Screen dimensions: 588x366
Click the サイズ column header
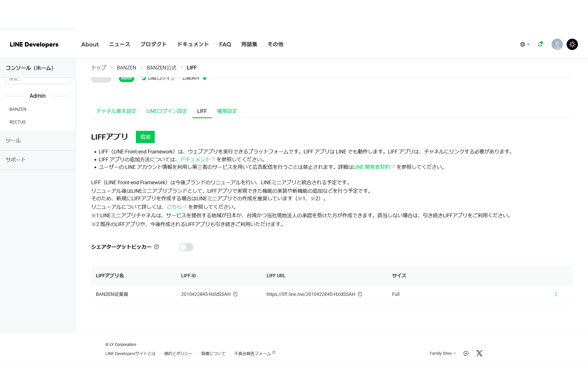(x=399, y=276)
